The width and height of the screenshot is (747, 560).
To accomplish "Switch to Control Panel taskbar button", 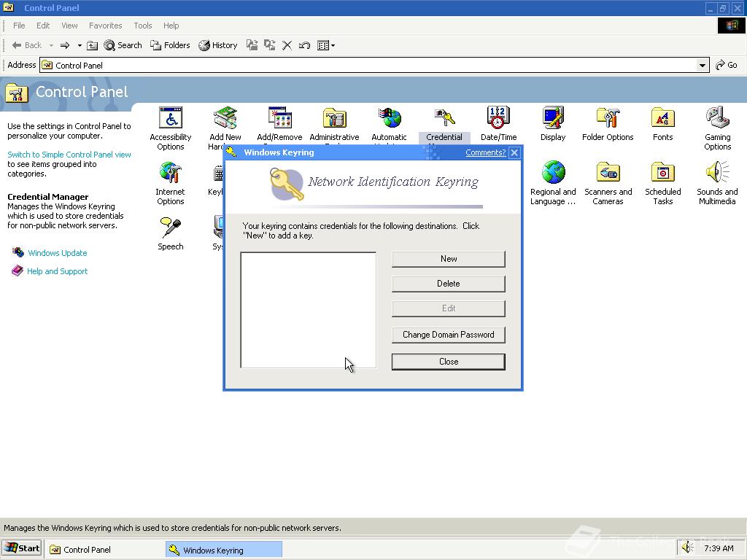I will click(x=105, y=550).
